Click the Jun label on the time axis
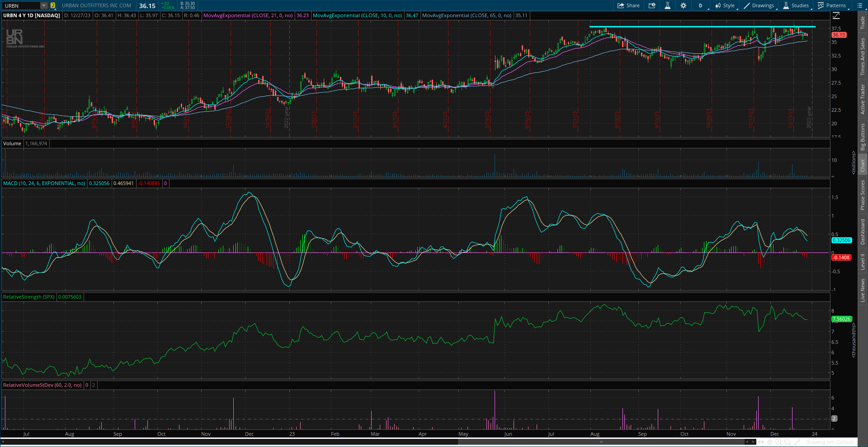868x447 pixels. (508, 434)
